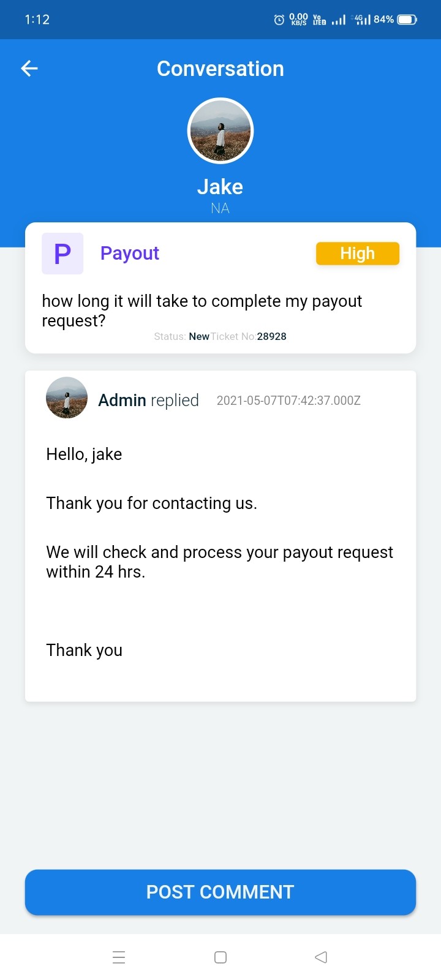Tap the Conversation page title
The width and height of the screenshot is (441, 980).
coord(221,69)
